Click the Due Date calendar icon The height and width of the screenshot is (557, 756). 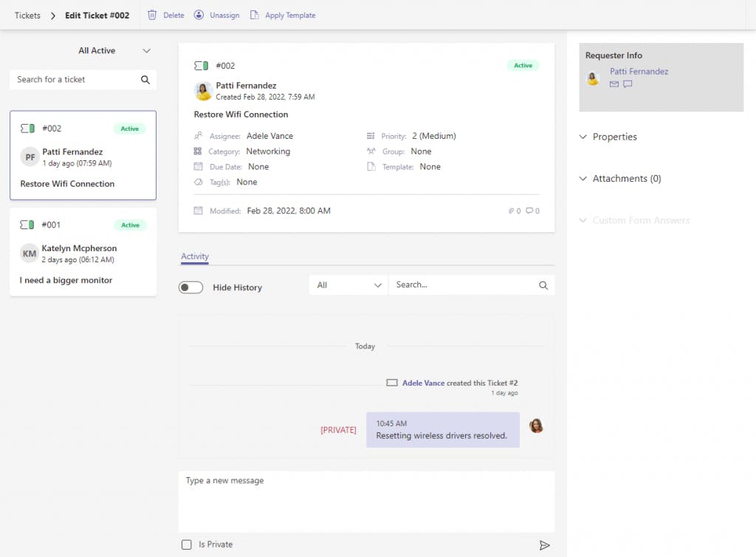click(198, 166)
